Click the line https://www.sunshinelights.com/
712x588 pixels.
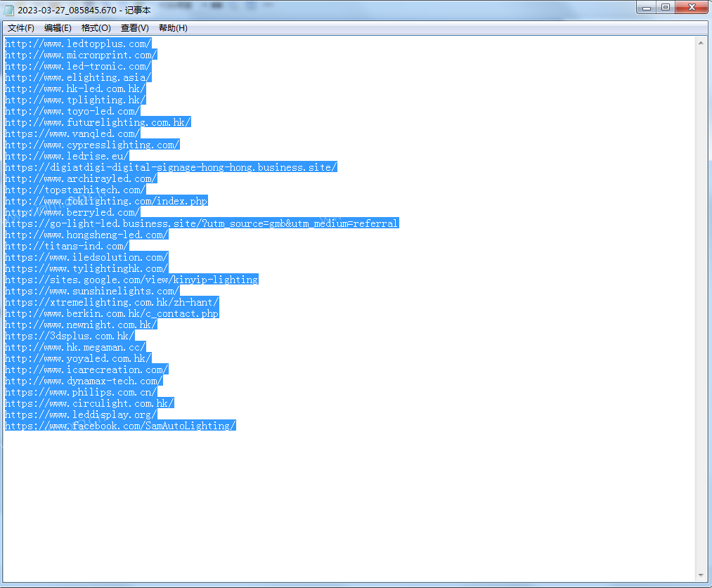(x=92, y=292)
